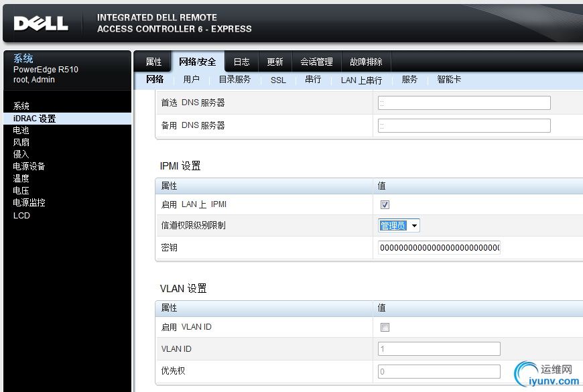Select the 网络 sub-tab
The width and height of the screenshot is (583, 392).
click(155, 80)
